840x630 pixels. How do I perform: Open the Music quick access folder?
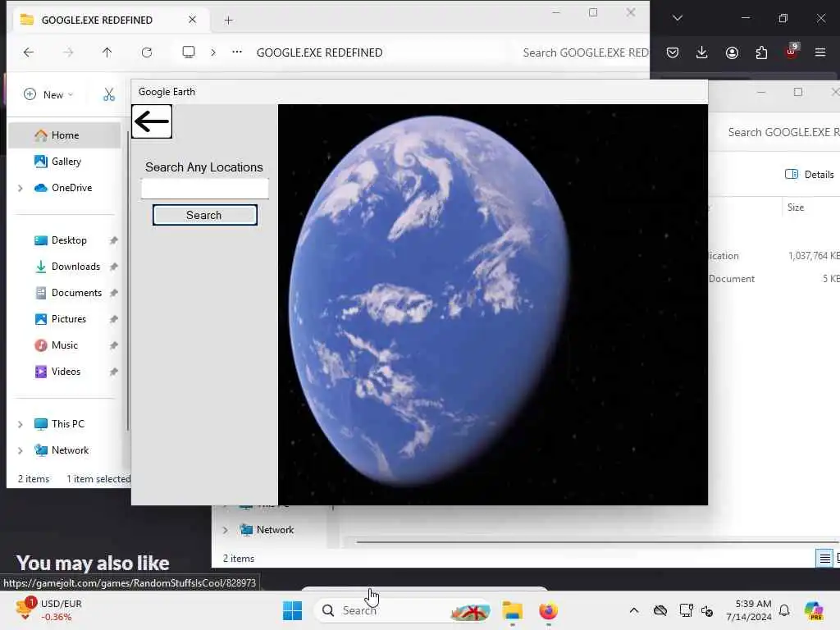tap(64, 345)
